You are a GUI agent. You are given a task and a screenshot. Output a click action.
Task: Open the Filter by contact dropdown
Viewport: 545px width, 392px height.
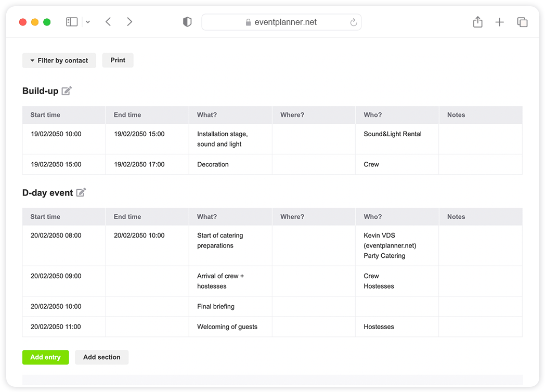pyautogui.click(x=59, y=60)
